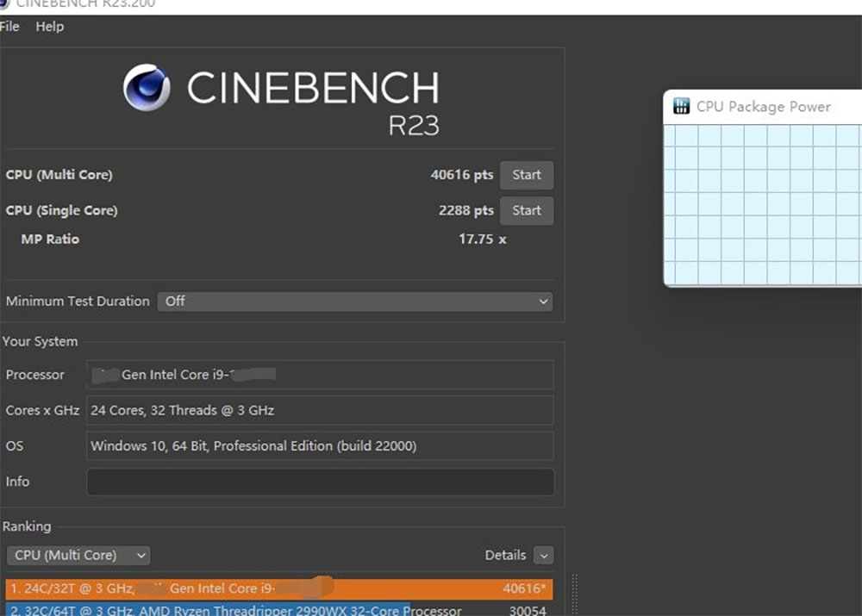Screen dimensions: 862x616
Task: Click the OS information field
Action: click(x=320, y=445)
